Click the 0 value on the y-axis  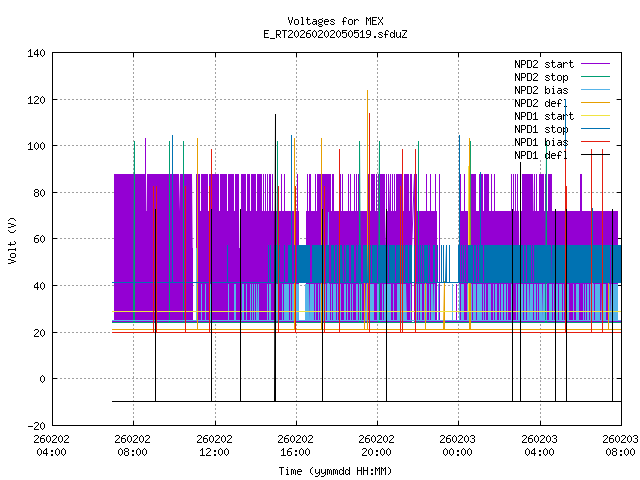pyautogui.click(x=42, y=379)
